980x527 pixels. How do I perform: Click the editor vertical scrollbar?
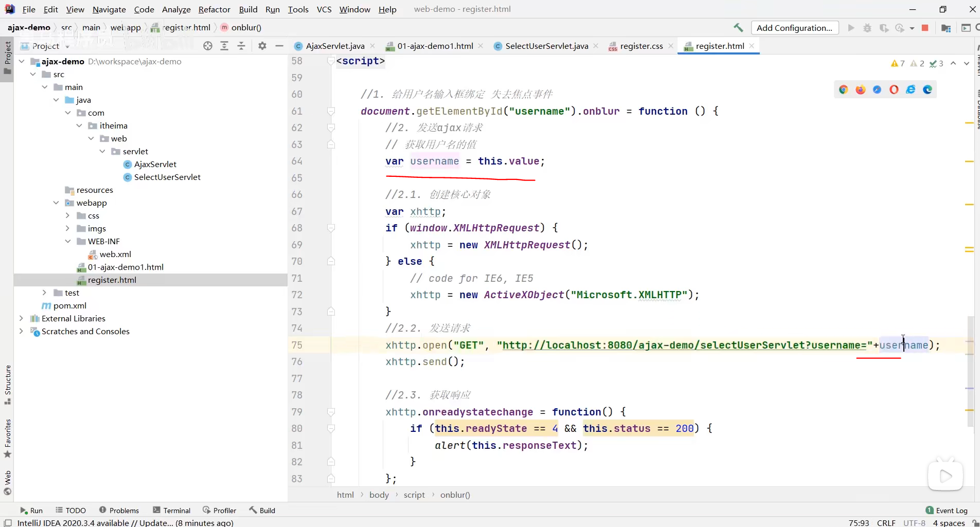[970, 370]
